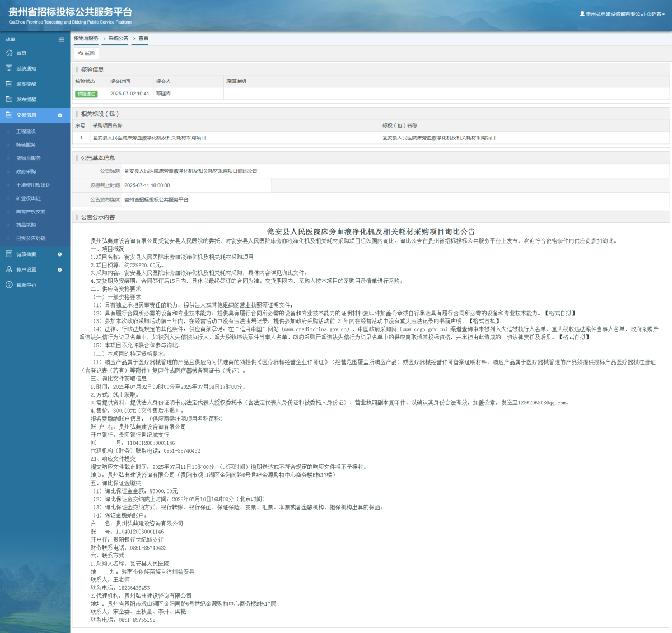Viewport: 672px width, 633px height.
Task: Expand 诚信档案 submenu with its arrow
Action: 60,254
